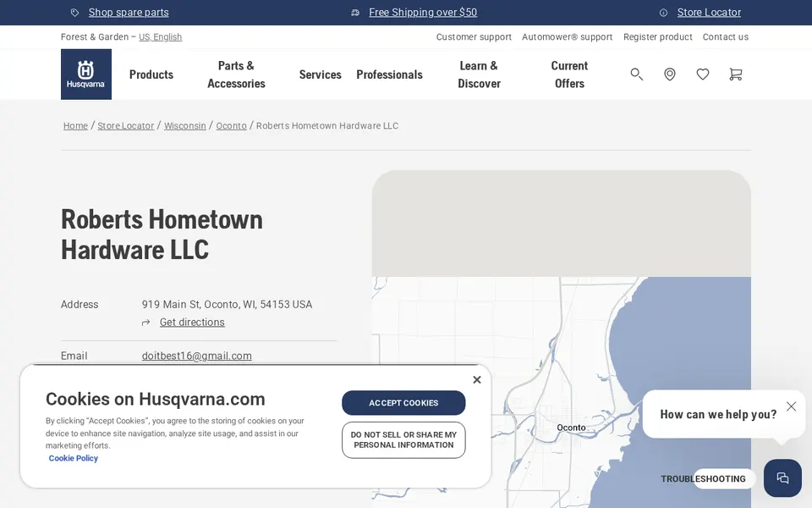Viewport: 812px width, 508px height.
Task: Click the doitbest16@gmail.com email link
Action: 197,356
